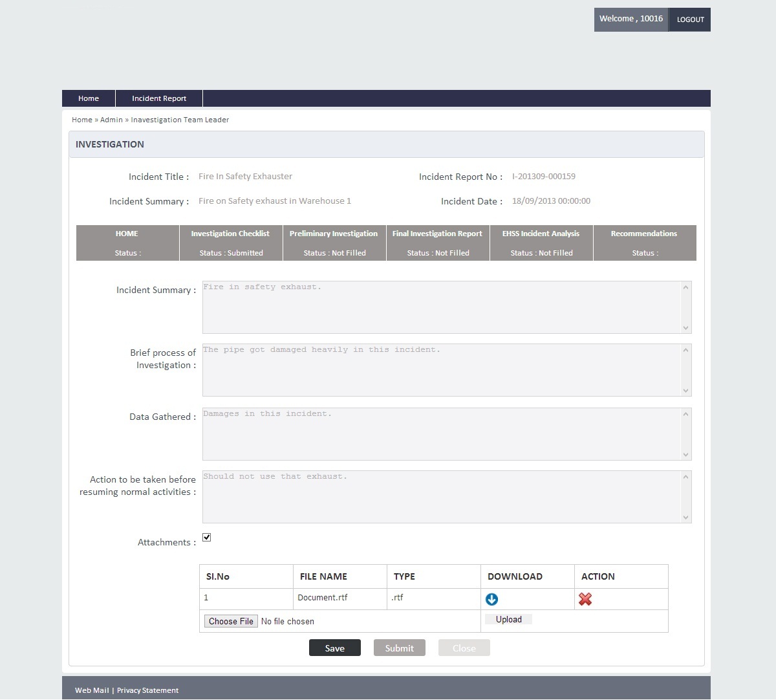
Task: Click the incident report number I-201309-000159
Action: coord(544,177)
